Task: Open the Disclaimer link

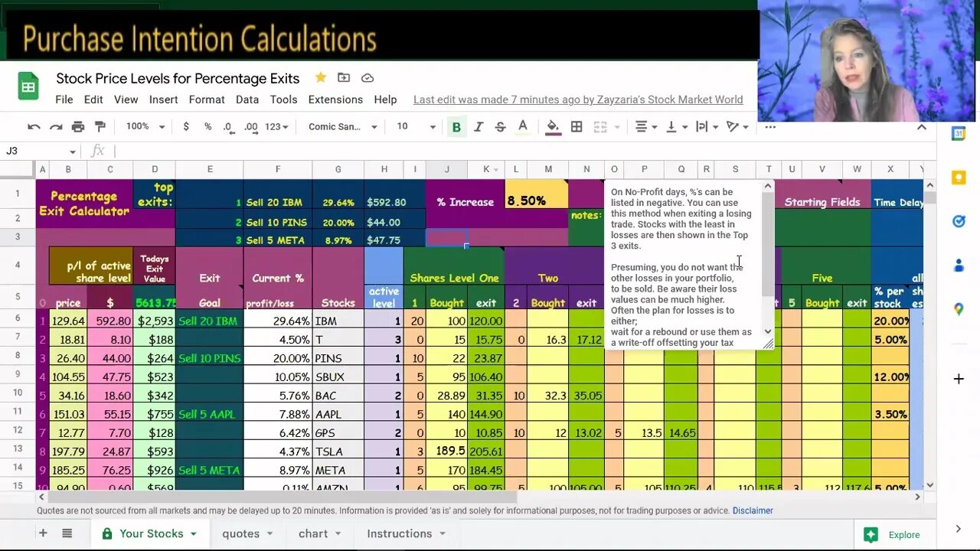Action: coord(753,510)
